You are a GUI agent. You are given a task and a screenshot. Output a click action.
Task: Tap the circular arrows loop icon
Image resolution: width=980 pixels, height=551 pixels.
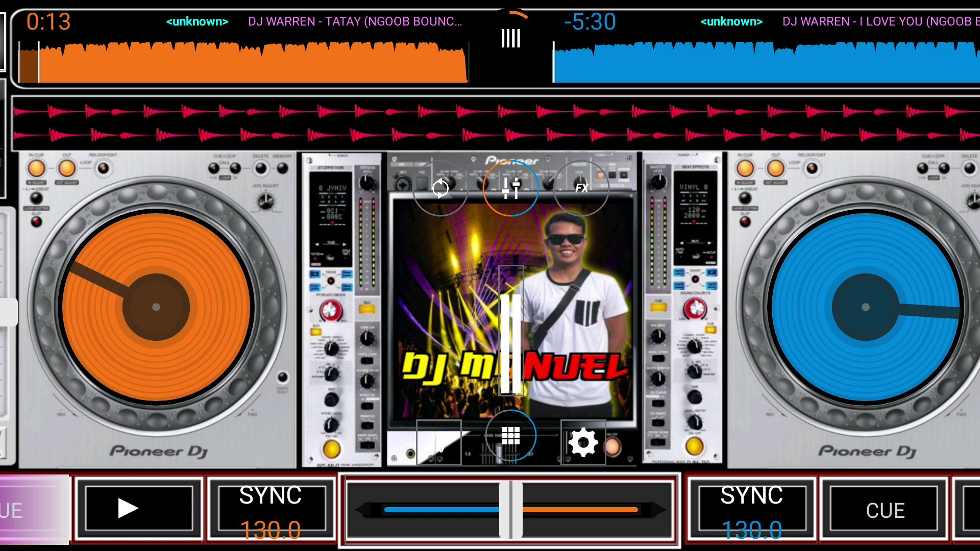coord(440,188)
